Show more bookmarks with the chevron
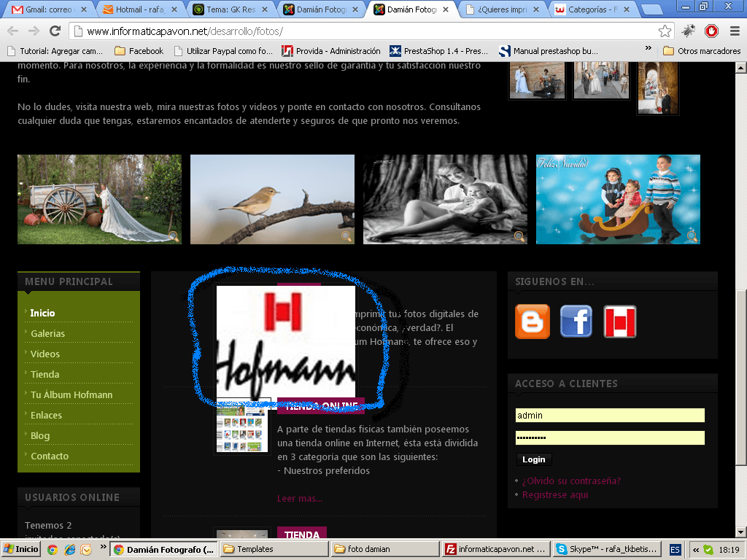This screenshot has height=560, width=747. pos(648,48)
